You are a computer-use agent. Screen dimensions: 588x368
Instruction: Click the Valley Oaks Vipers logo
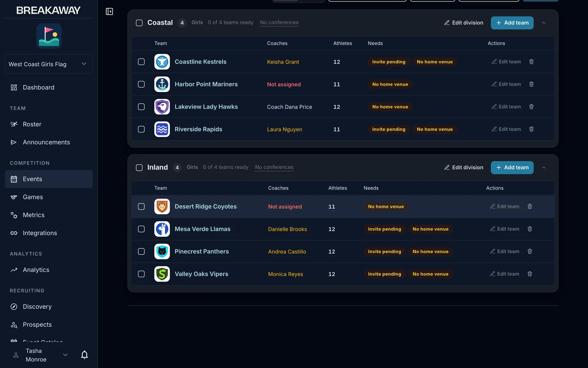(162, 274)
